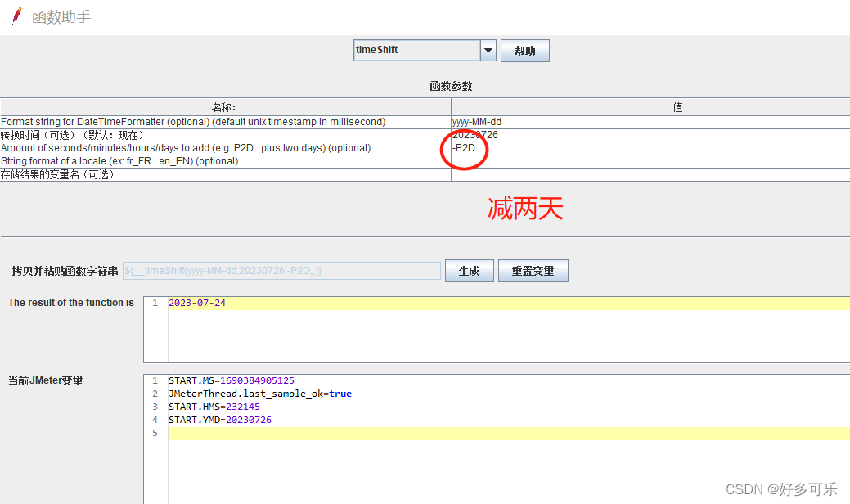Edit the -P2D shift amount value cell
Screen dimensions: 850x504
pyautogui.click(x=650, y=148)
